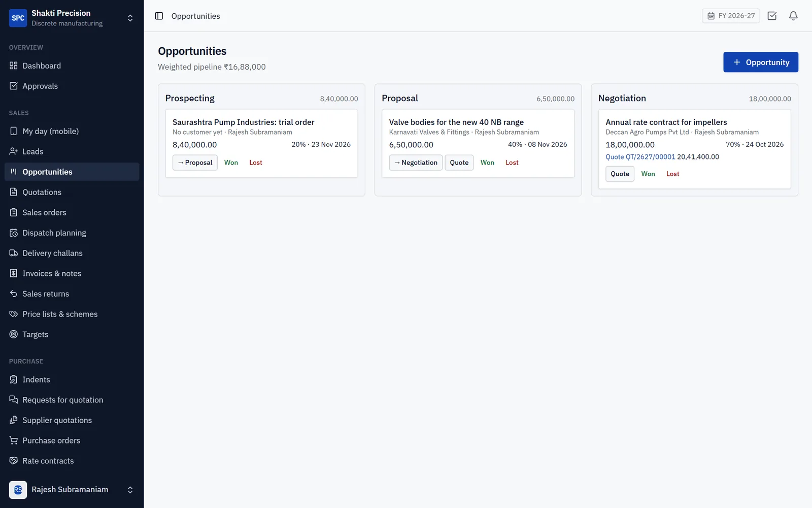This screenshot has width=812, height=508.
Task: Mark Annual rate contract as Won
Action: tap(648, 174)
